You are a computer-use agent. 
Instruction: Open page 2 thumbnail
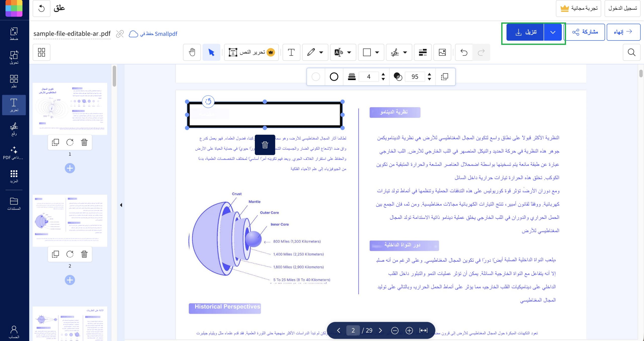[70, 221]
